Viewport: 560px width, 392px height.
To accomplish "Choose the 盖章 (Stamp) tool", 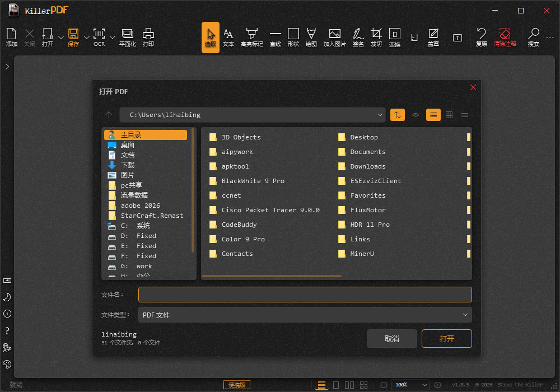I will point(433,37).
